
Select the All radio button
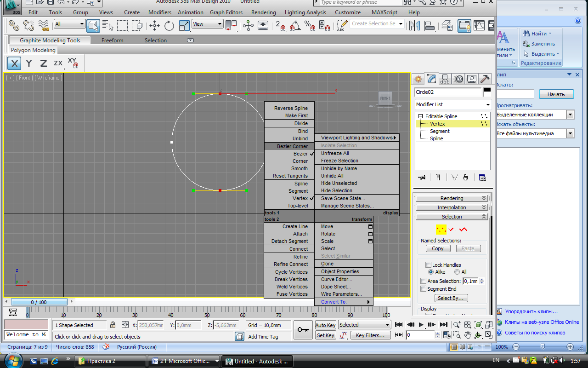click(x=457, y=272)
